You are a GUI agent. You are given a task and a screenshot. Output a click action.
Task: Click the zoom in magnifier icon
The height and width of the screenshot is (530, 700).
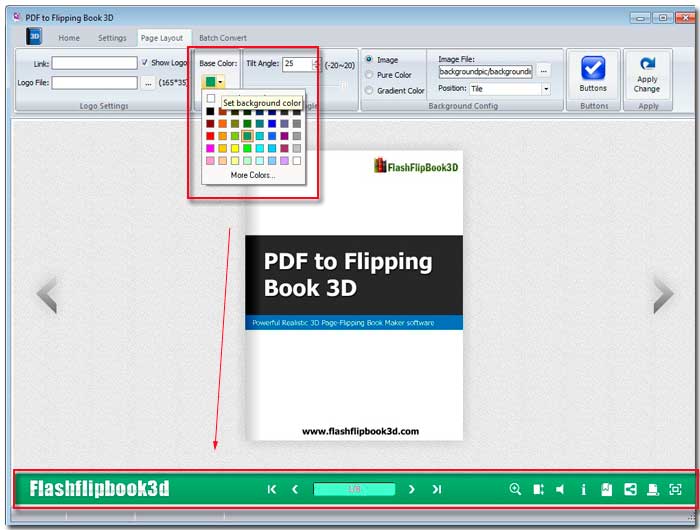click(x=515, y=489)
